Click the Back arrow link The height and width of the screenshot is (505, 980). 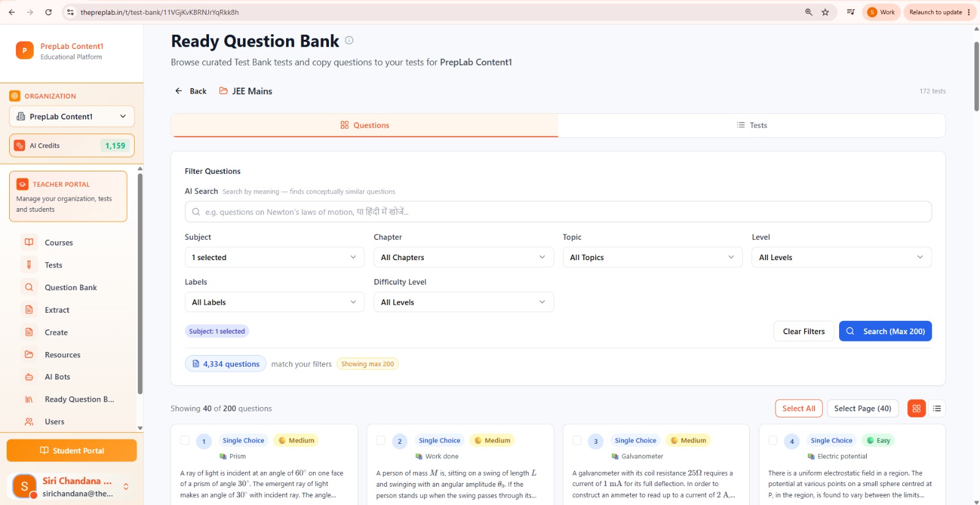pos(190,91)
